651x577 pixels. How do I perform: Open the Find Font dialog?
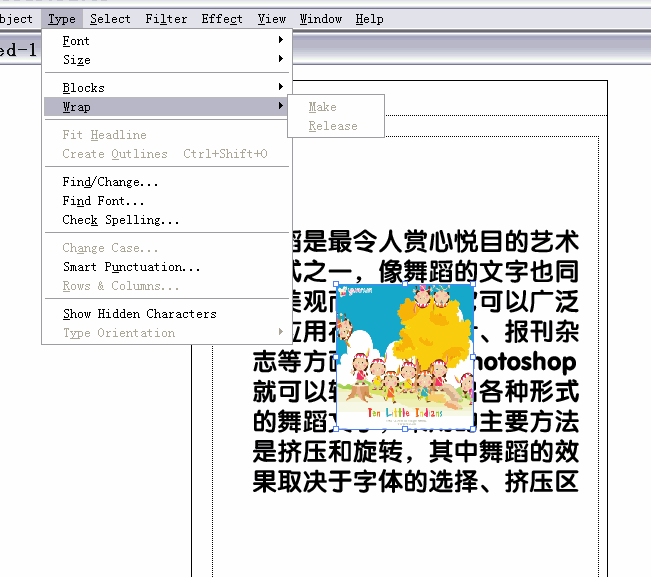(166, 201)
